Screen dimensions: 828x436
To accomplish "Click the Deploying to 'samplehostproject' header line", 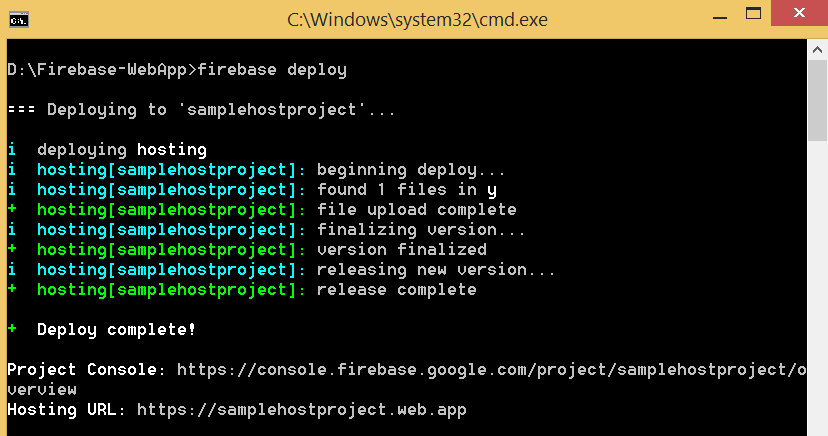I will point(201,110).
